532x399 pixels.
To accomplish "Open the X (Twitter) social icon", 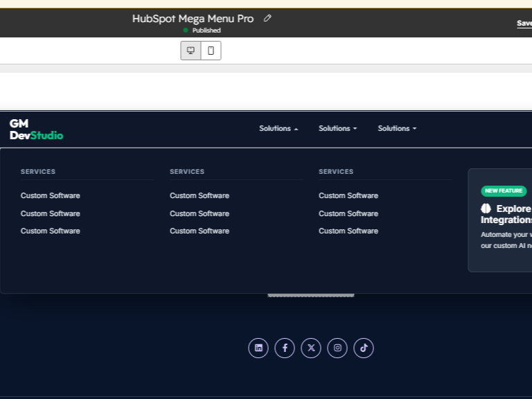I will pyautogui.click(x=311, y=348).
